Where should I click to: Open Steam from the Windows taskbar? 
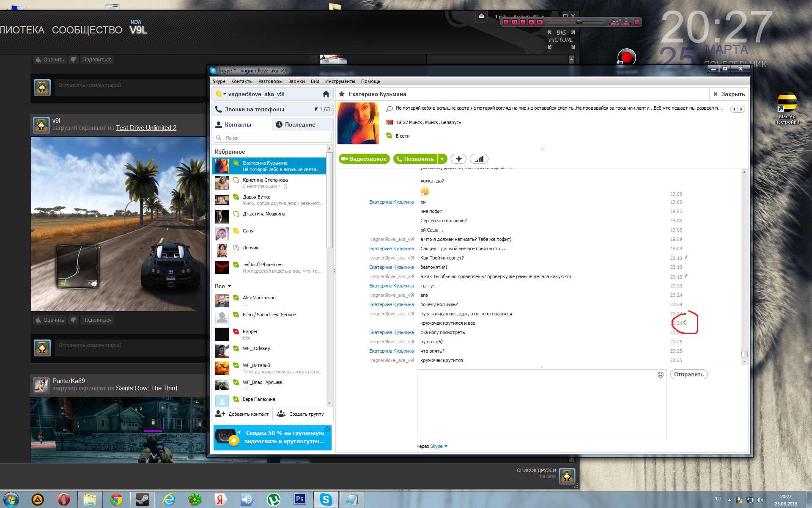click(x=142, y=500)
